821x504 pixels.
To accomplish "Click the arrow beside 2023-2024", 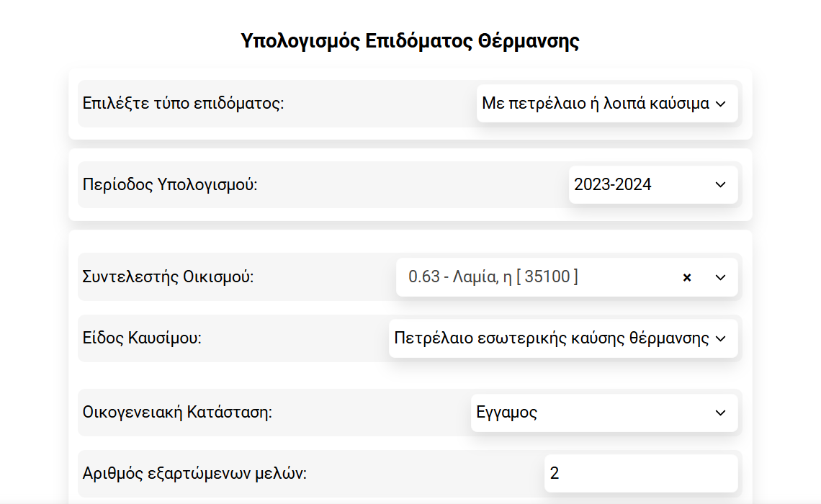I will tap(721, 185).
